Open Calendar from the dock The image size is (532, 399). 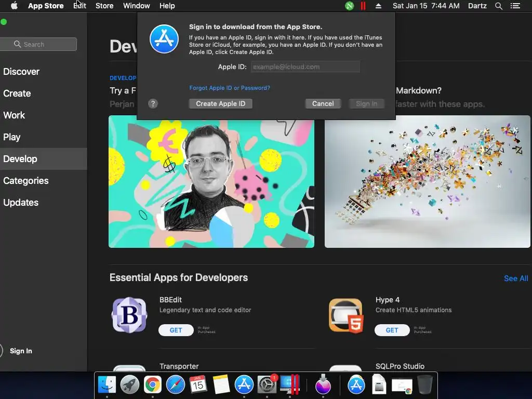click(198, 384)
